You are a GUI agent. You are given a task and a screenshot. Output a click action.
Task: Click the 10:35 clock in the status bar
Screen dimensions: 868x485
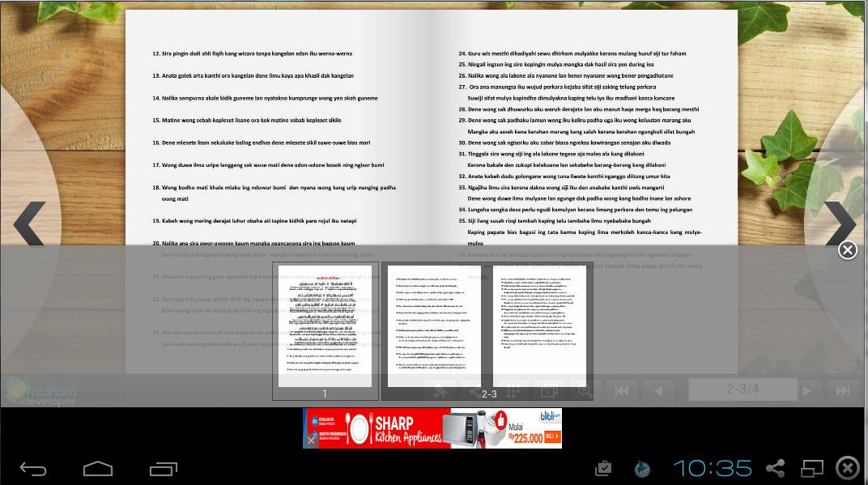coord(713,468)
